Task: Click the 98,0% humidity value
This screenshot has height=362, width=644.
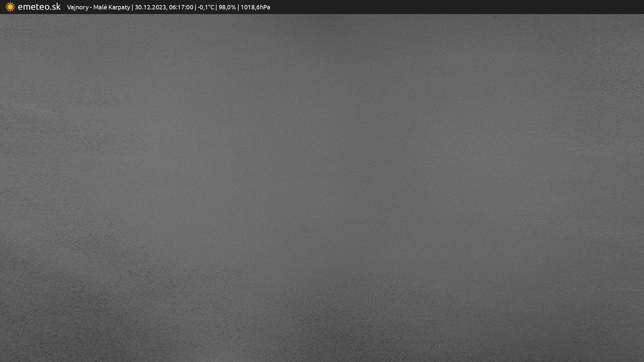Action: coord(227,7)
